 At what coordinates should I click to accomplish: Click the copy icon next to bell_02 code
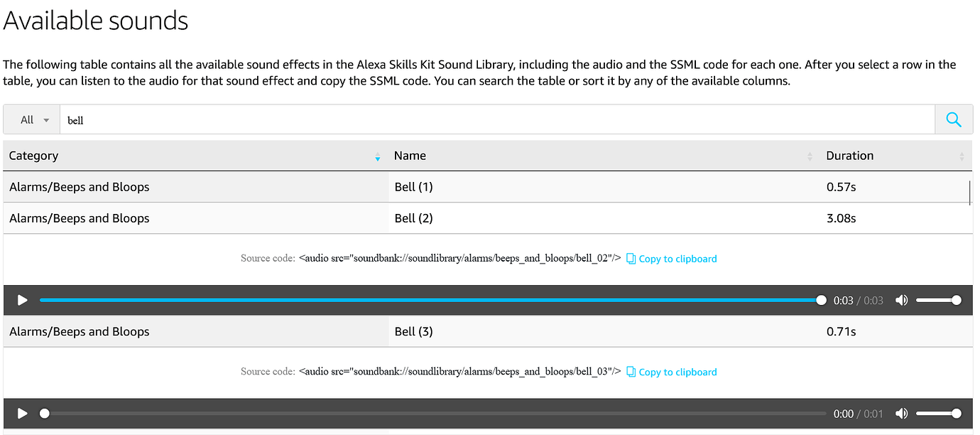tap(631, 258)
